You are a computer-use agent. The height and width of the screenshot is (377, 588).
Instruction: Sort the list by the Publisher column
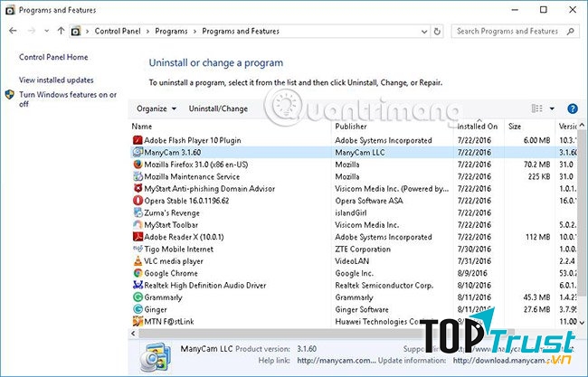point(351,127)
